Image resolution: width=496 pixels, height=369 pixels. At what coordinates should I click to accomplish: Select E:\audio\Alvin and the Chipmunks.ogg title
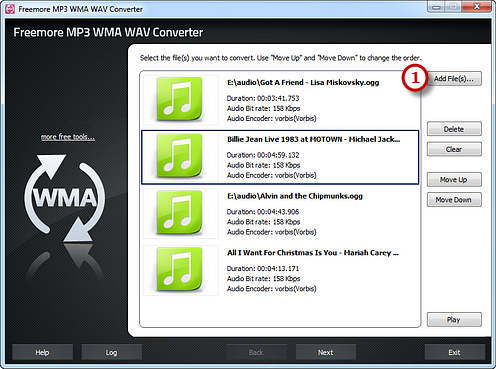(295, 196)
